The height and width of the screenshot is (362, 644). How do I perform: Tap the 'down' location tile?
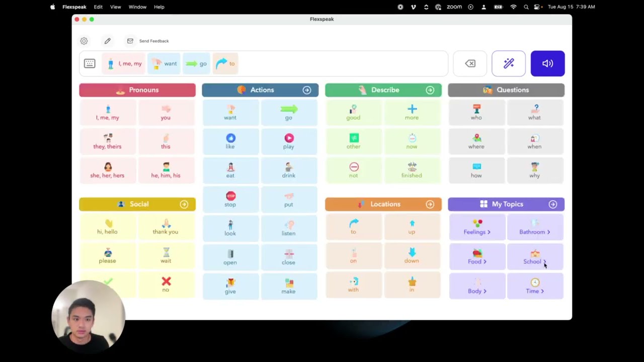click(412, 256)
